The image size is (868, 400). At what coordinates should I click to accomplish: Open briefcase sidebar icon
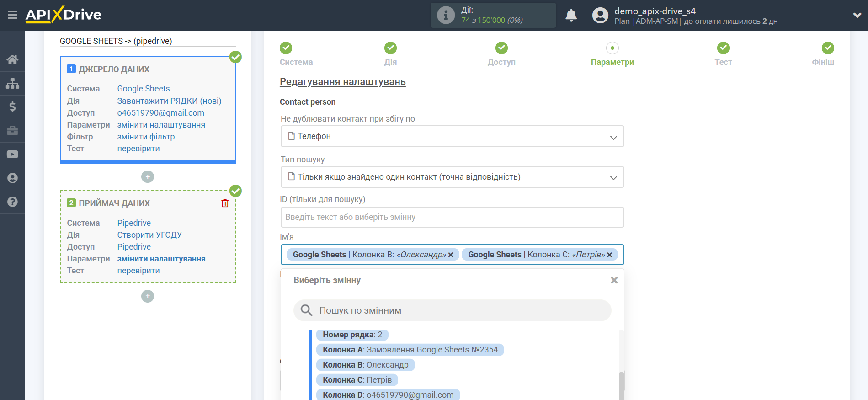click(x=12, y=131)
